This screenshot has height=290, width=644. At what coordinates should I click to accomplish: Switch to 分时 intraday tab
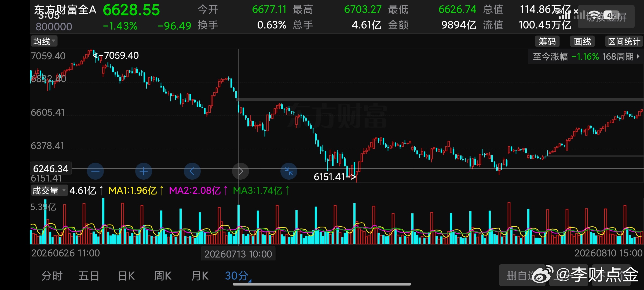[x=52, y=276]
